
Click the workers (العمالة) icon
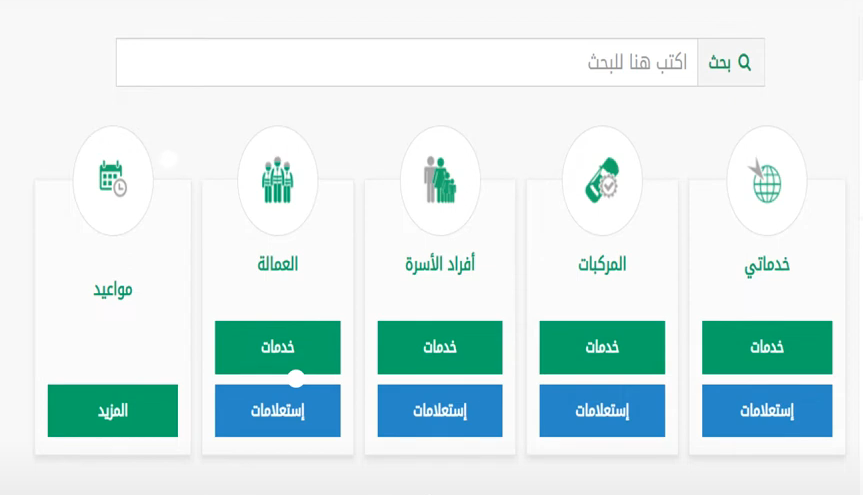tap(277, 181)
